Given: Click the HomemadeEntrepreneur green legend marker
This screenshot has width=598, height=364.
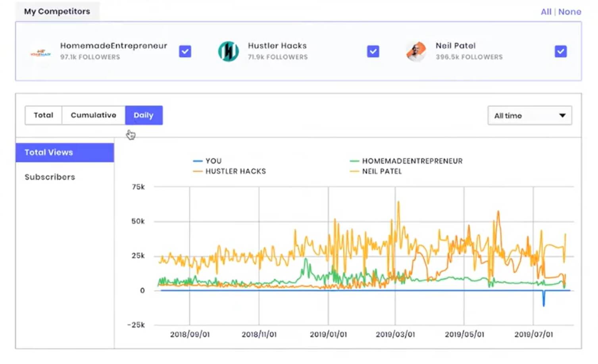Looking at the screenshot, I should (354, 161).
